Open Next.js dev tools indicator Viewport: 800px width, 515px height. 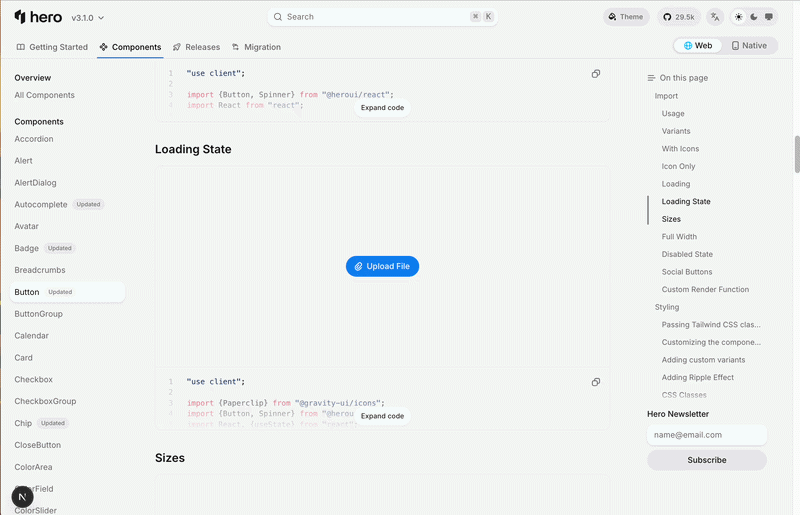[22, 497]
